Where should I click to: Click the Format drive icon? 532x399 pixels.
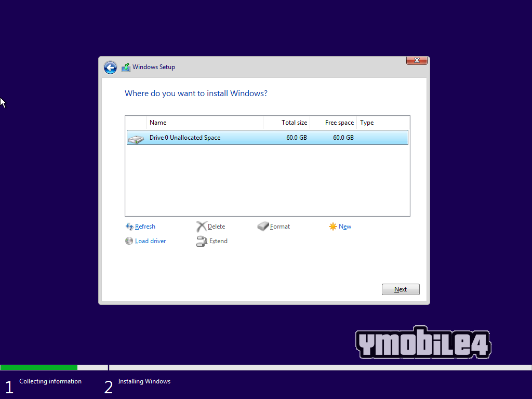pos(263,227)
